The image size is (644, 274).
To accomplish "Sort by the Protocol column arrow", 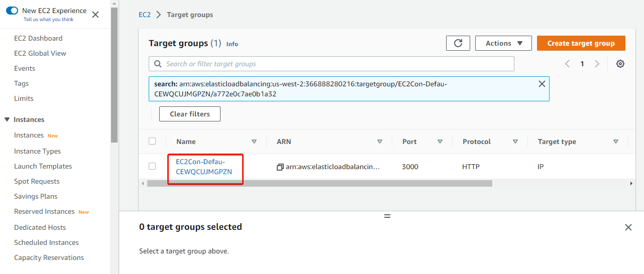I will click(515, 142).
